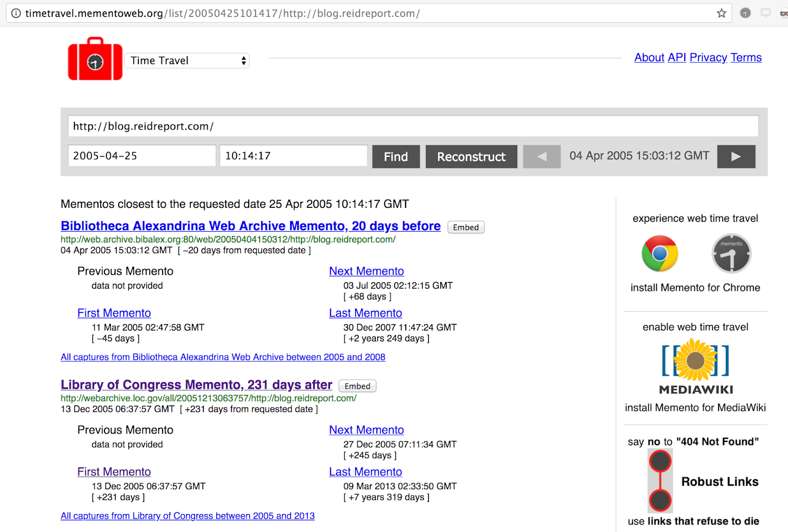Click the date field showing 2005-04-25
The width and height of the screenshot is (788, 532).
(x=142, y=156)
